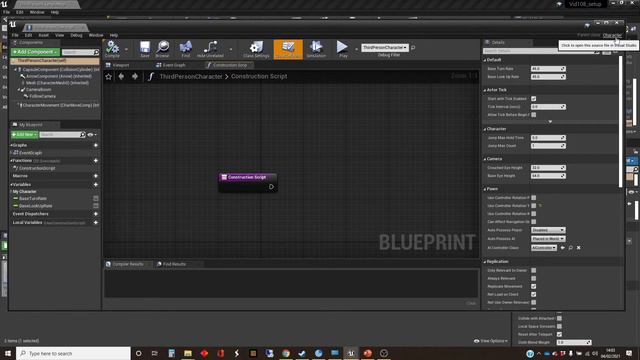Click the plus icon on Local Variables row
Viewport: 640px width, 360px height.
point(96,223)
